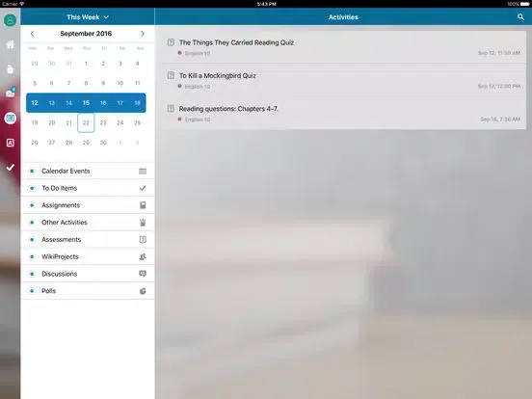Toggle the Discussions filter dot
The width and height of the screenshot is (532, 399).
[32, 274]
